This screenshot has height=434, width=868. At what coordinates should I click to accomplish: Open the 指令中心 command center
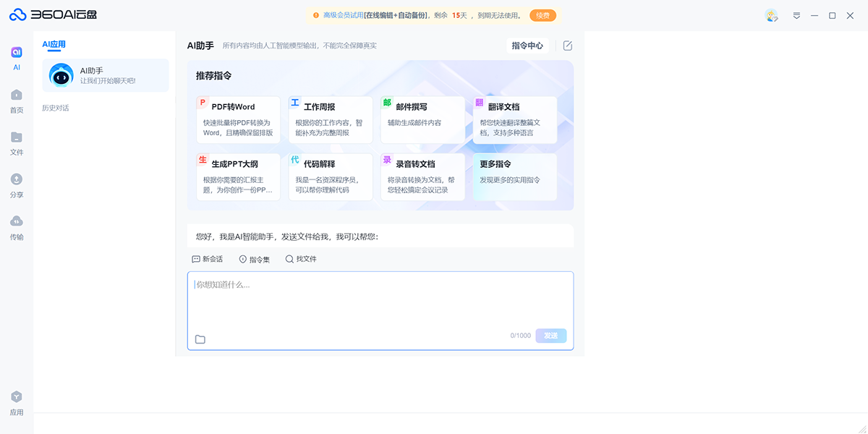[527, 45]
